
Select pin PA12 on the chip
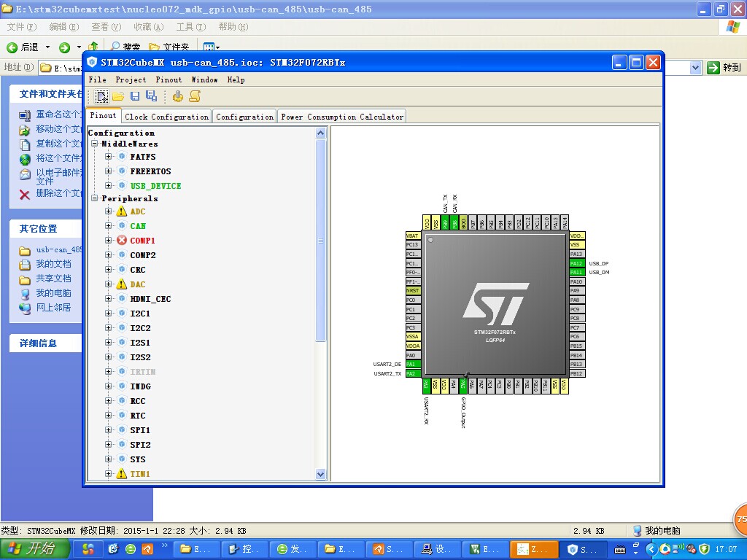[x=577, y=263]
